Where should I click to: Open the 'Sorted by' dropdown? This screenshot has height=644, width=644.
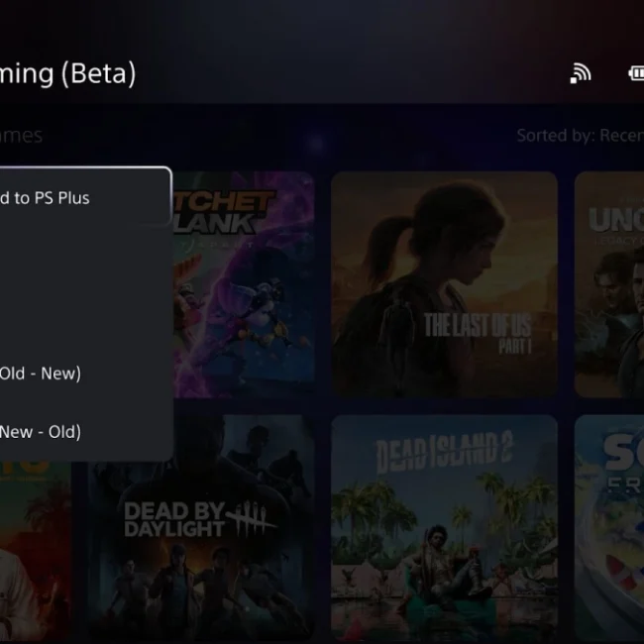(x=580, y=136)
